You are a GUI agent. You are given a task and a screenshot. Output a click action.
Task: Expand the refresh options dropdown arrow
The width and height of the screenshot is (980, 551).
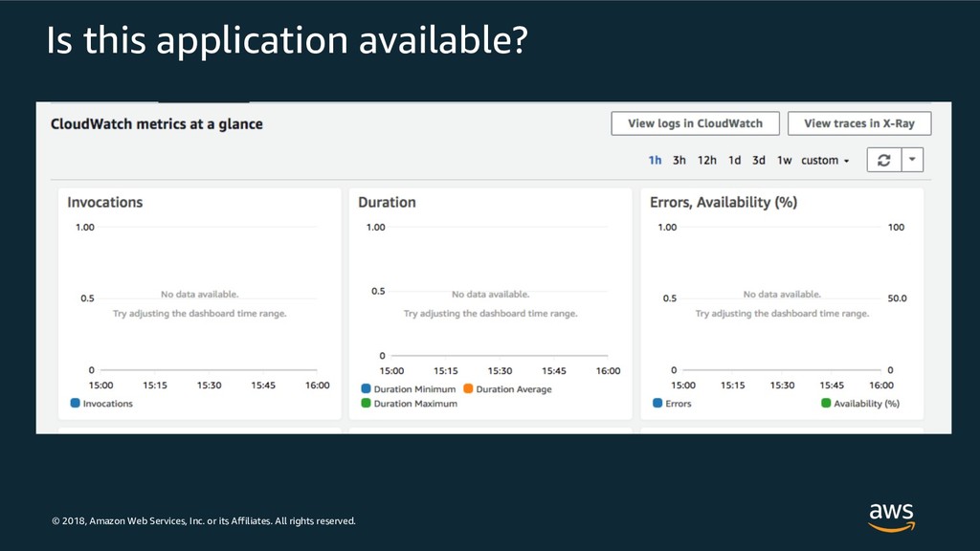912,160
